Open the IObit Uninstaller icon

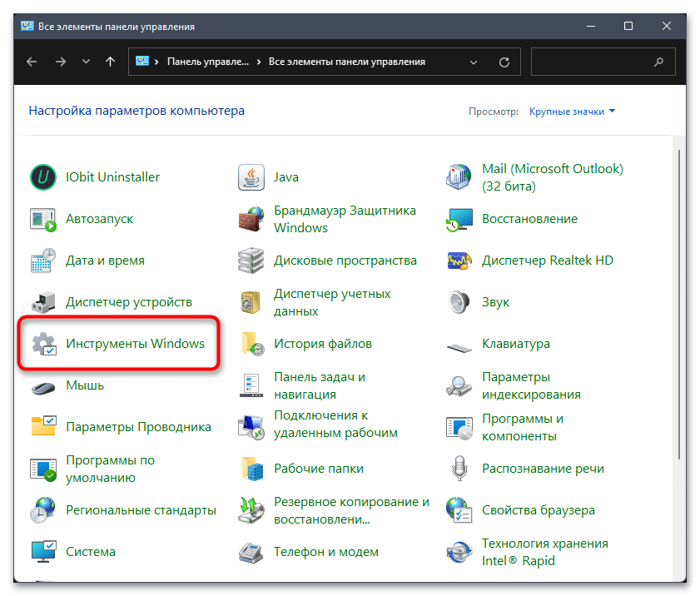[43, 177]
